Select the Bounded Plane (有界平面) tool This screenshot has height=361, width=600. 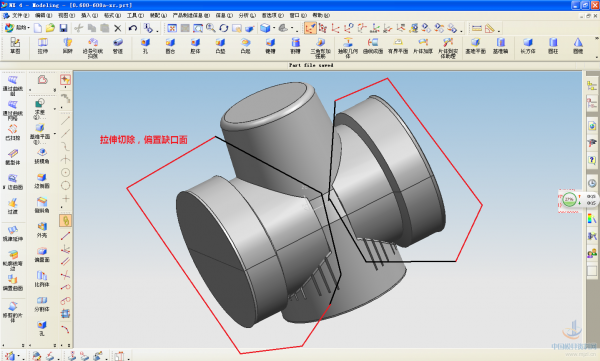(x=398, y=46)
